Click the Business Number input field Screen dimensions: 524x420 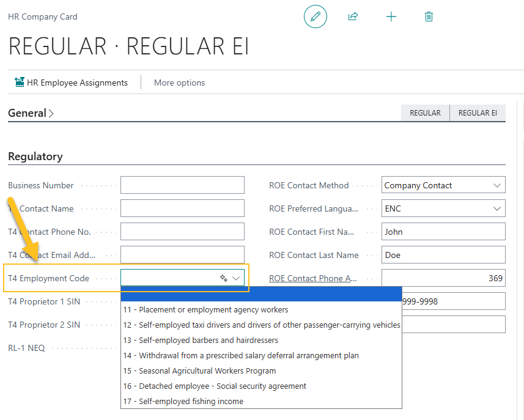[x=182, y=185]
